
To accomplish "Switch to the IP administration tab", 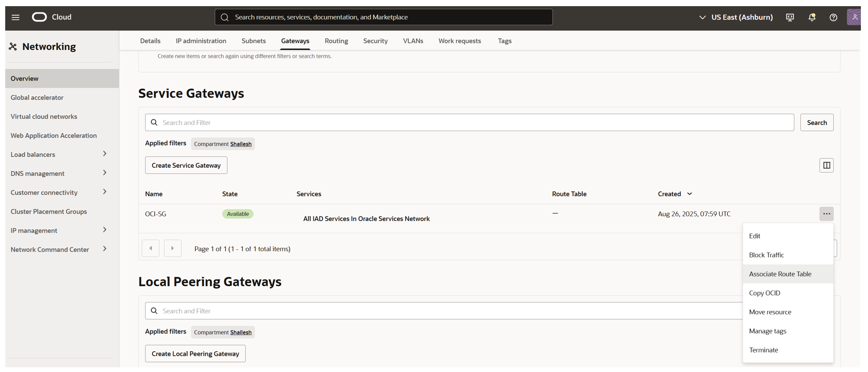I will pyautogui.click(x=201, y=41).
